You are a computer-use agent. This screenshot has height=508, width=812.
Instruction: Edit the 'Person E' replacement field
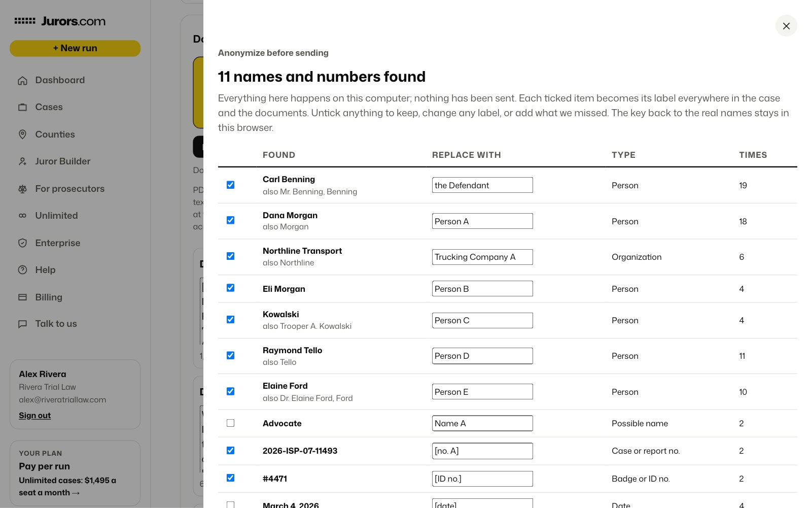point(482,392)
